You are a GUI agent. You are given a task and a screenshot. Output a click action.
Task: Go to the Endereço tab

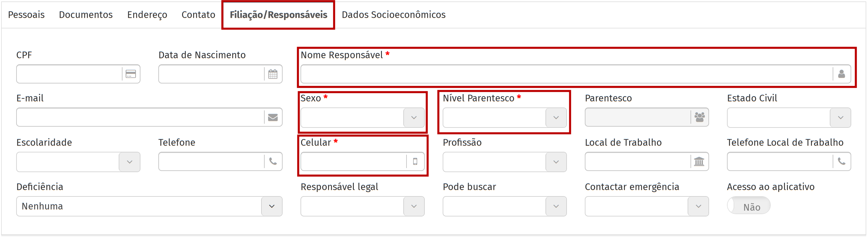click(x=147, y=15)
